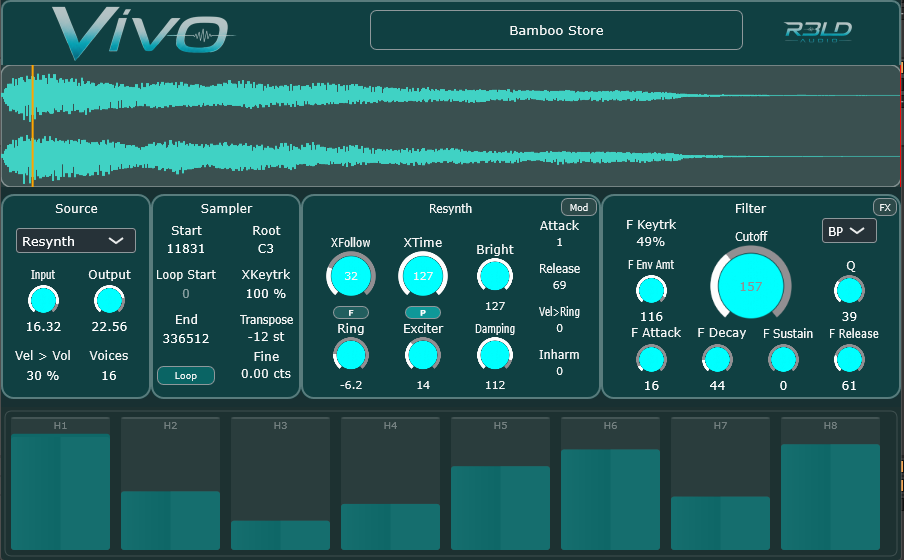Click the Q value 39
This screenshot has width=904, height=560.
[849, 317]
